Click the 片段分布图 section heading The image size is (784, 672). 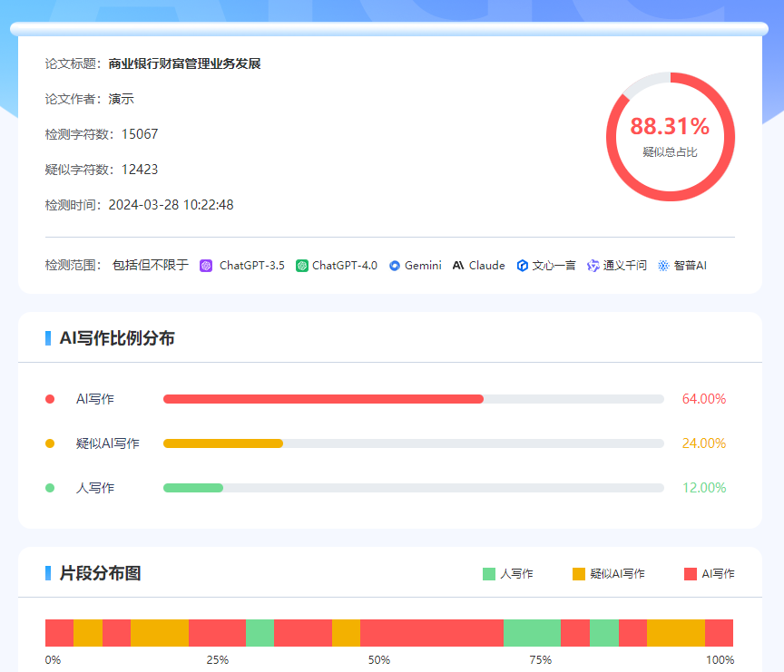click(x=100, y=573)
